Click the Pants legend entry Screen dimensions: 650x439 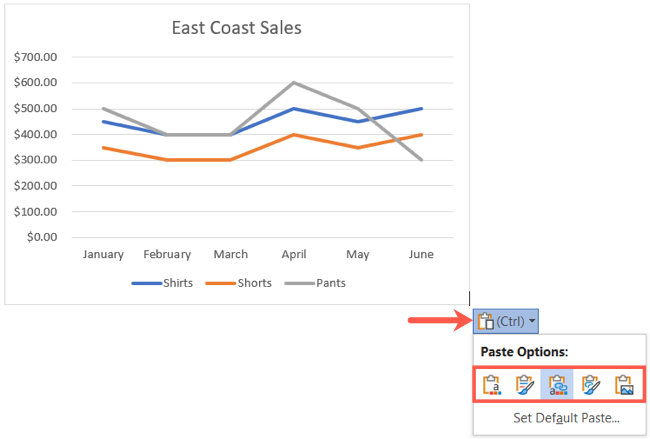click(315, 283)
